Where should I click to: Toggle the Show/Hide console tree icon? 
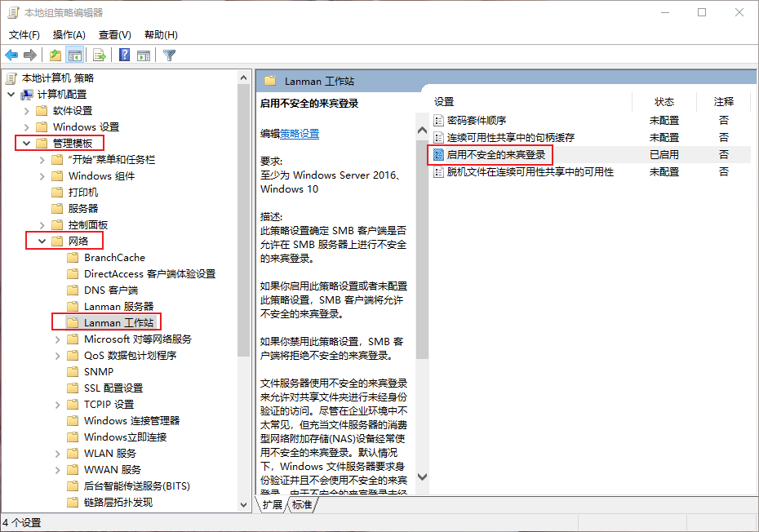74,55
